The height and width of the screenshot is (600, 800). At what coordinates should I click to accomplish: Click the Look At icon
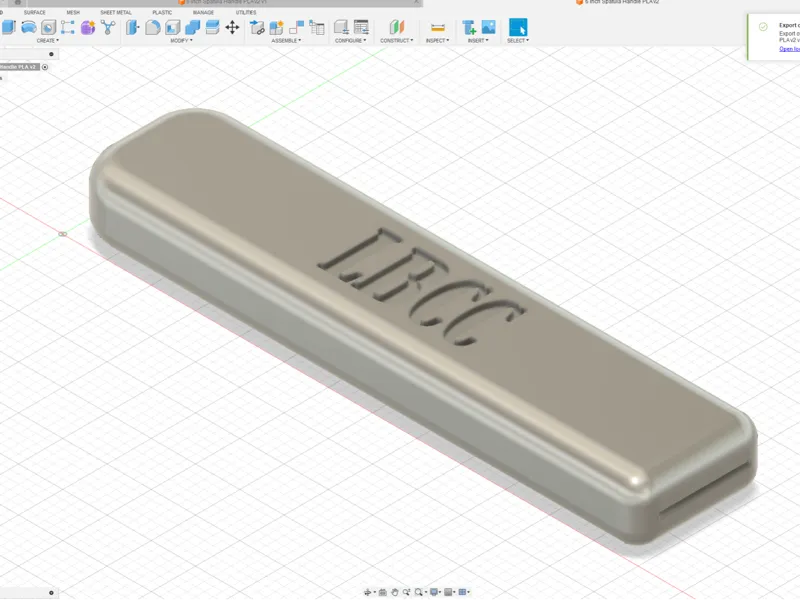(x=383, y=592)
